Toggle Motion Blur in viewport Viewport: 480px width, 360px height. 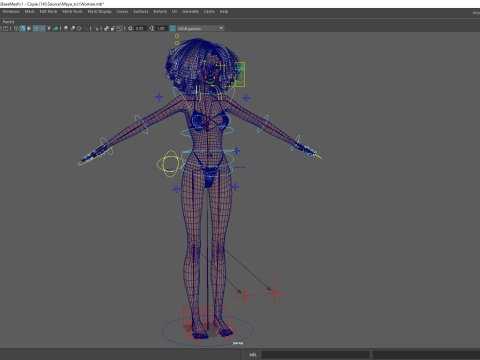click(73, 28)
